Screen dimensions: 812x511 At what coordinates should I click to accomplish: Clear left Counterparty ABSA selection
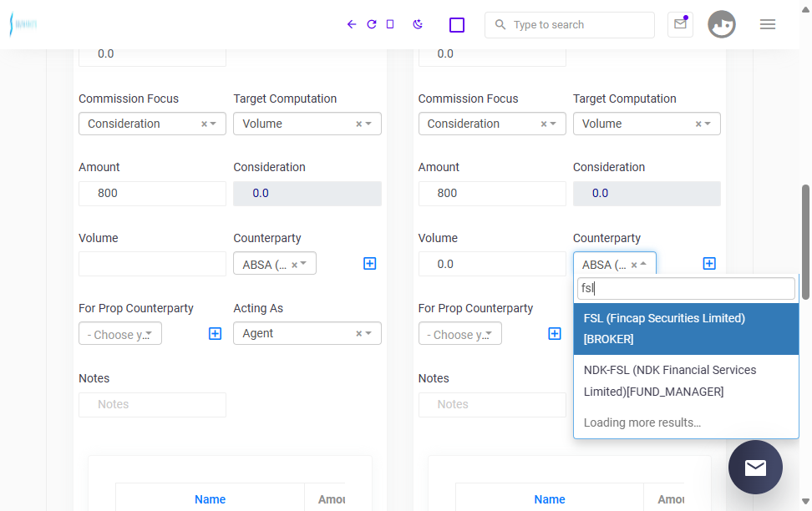(294, 265)
